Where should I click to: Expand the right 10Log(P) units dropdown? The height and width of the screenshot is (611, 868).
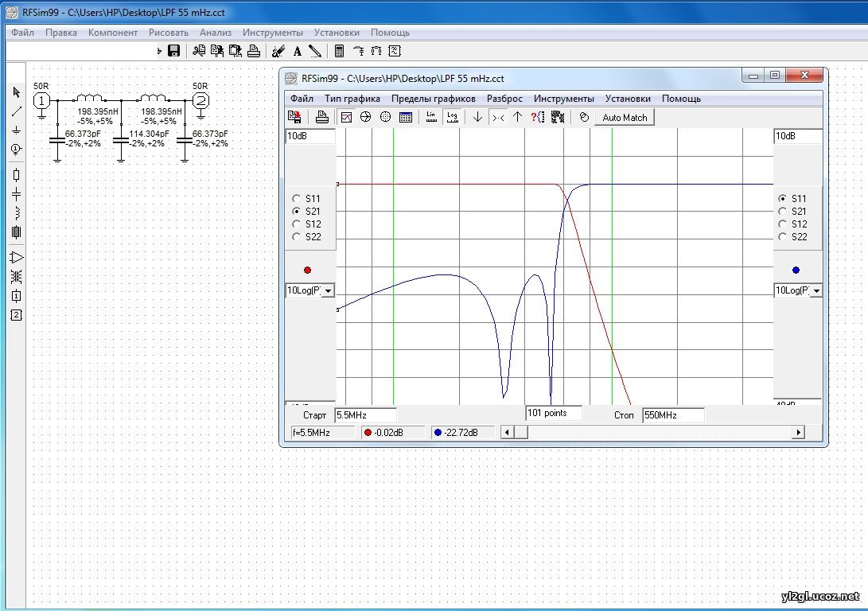815,291
